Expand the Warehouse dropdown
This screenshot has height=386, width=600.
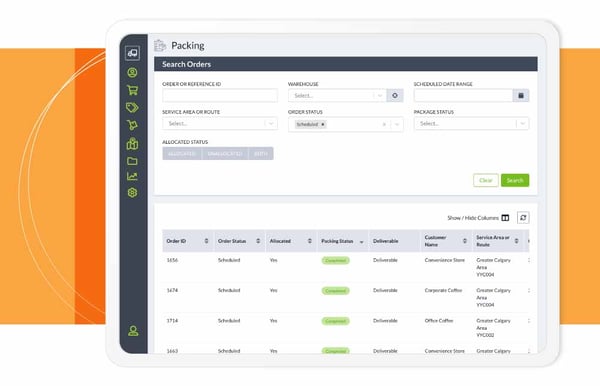point(380,96)
